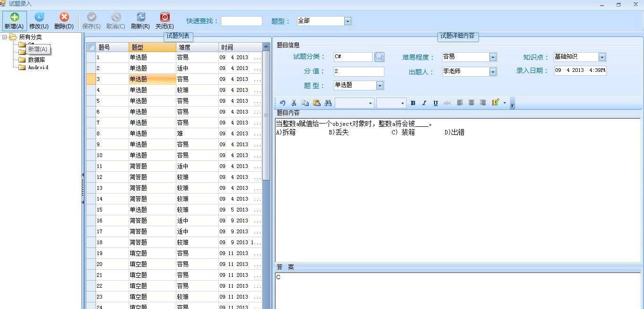Toggle italic formatting in editor
This screenshot has height=309, width=644.
[424, 103]
